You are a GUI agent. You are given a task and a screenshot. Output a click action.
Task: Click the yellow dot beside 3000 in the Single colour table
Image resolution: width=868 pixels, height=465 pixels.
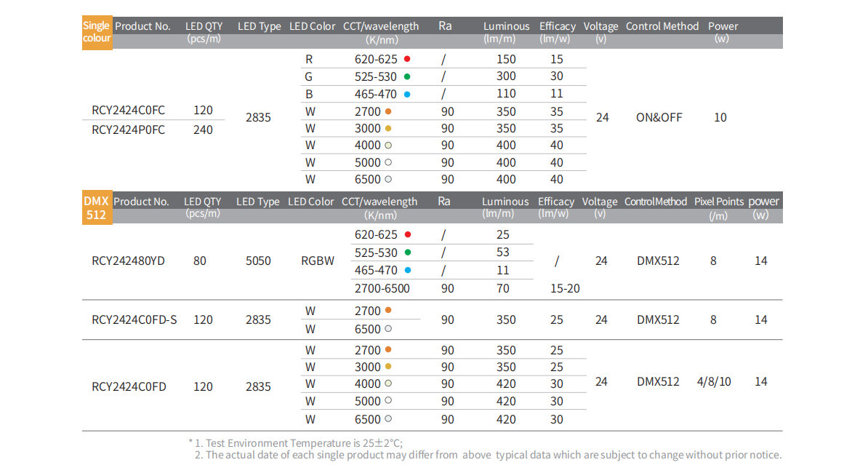[x=388, y=129]
